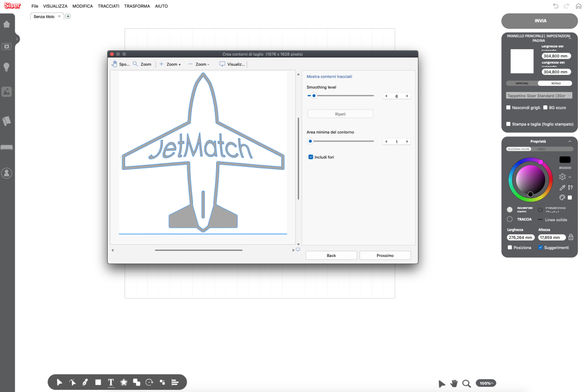The width and height of the screenshot is (584, 392).
Task: Open the star shapes tool
Action: [x=124, y=382]
